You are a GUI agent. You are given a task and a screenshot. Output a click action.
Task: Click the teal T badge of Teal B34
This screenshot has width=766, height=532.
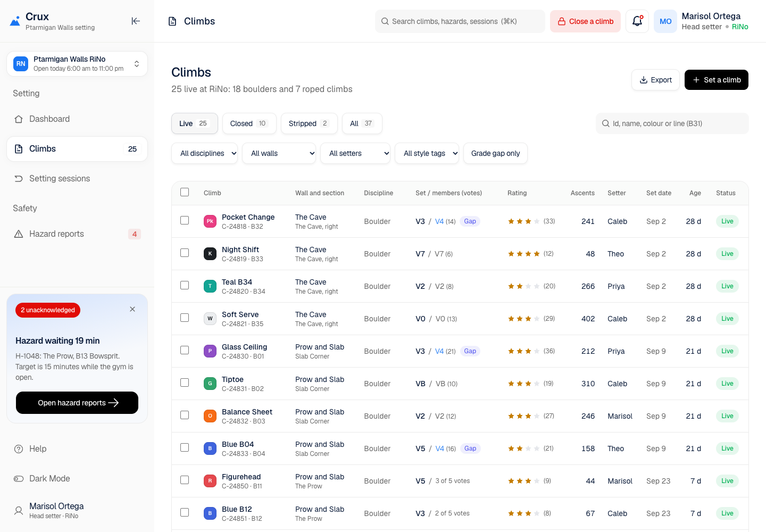210,286
